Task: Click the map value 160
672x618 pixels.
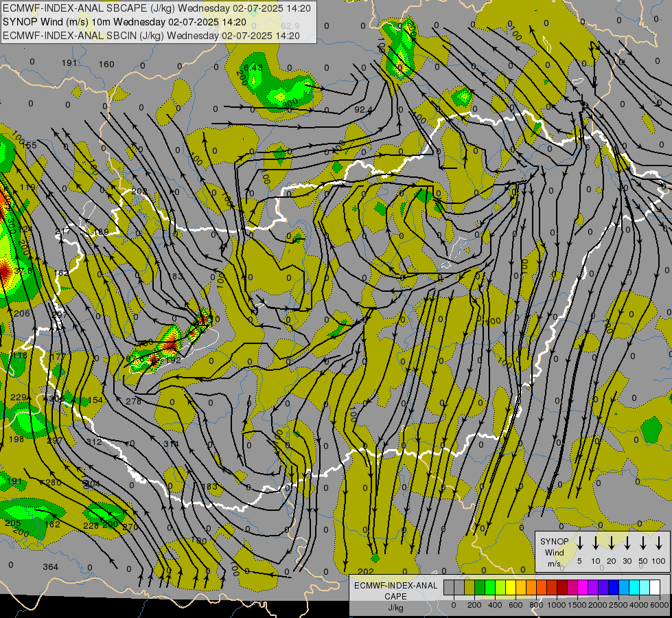Action: (106, 65)
